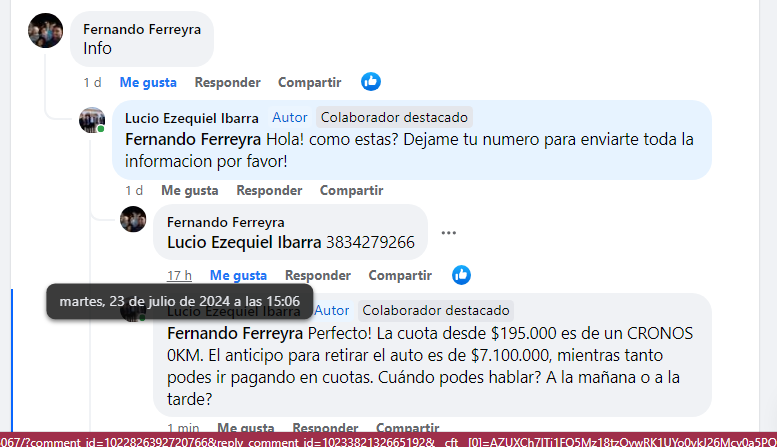Share the Info comment
This screenshot has width=777, height=447.
(x=310, y=82)
